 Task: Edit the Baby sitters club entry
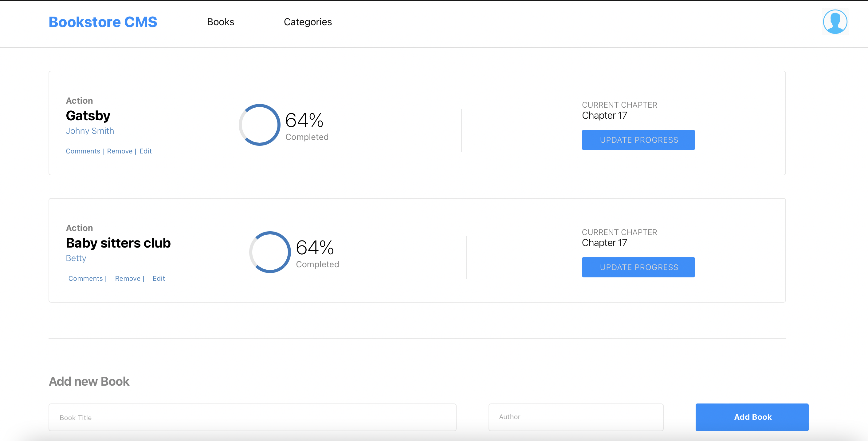159,279
